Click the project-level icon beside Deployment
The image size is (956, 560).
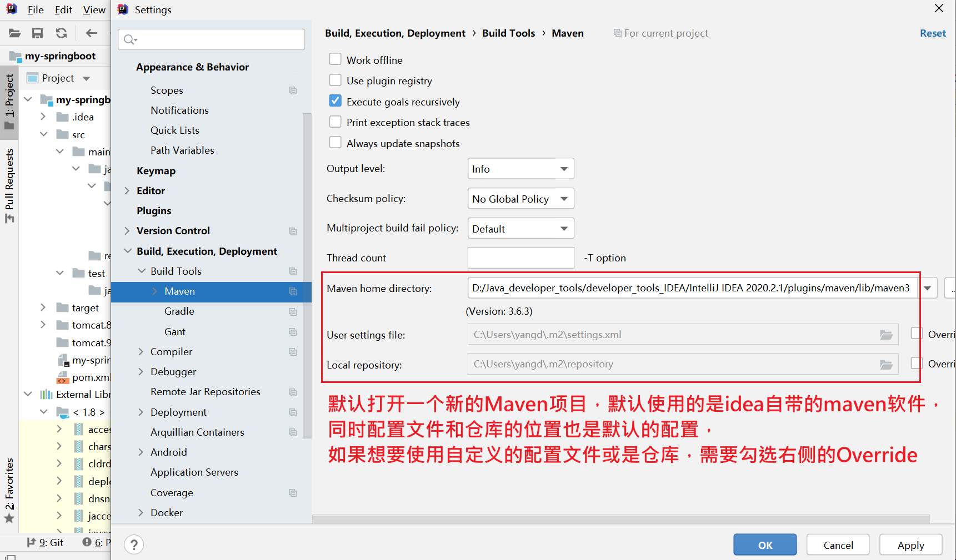[293, 412]
